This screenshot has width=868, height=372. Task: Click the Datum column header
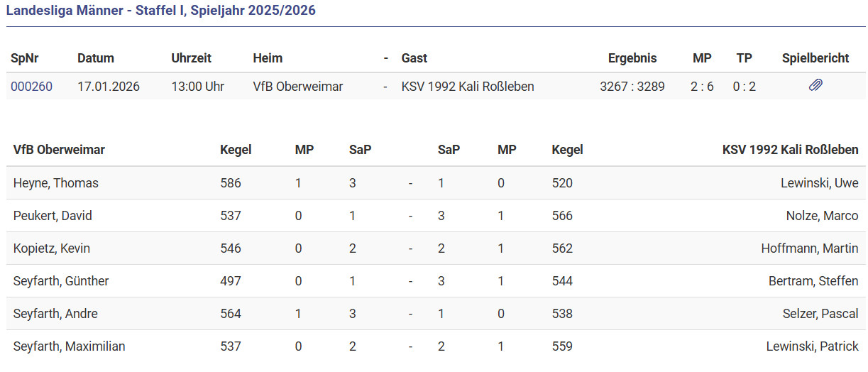[x=96, y=58]
